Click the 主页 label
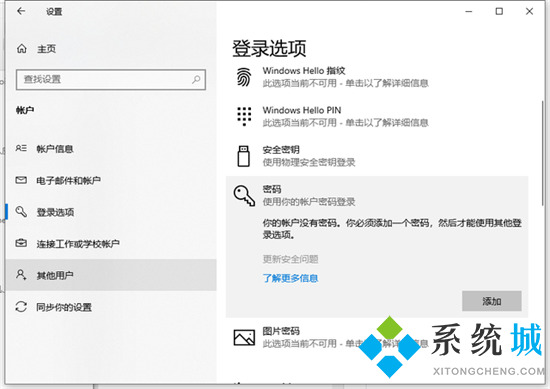Image resolution: width=550 pixels, height=389 pixels. click(x=47, y=49)
